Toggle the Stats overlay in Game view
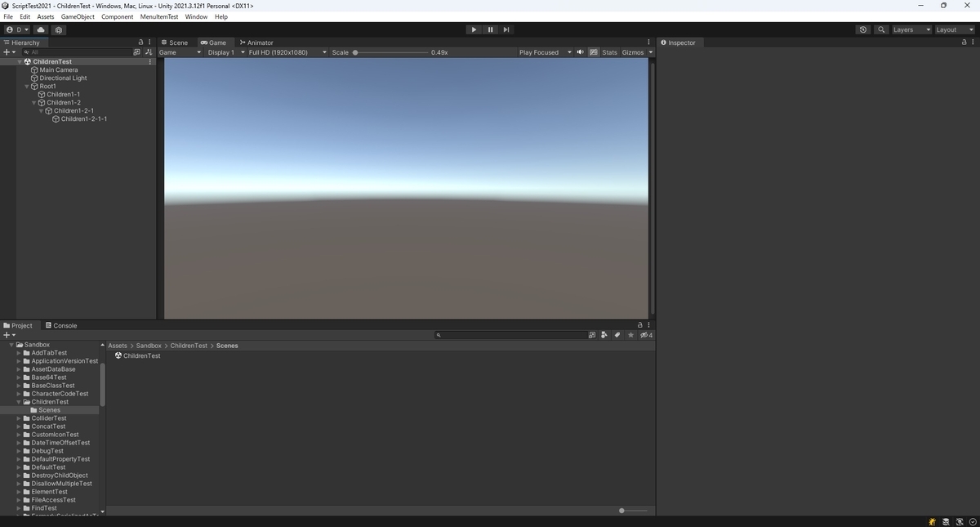 coord(609,51)
